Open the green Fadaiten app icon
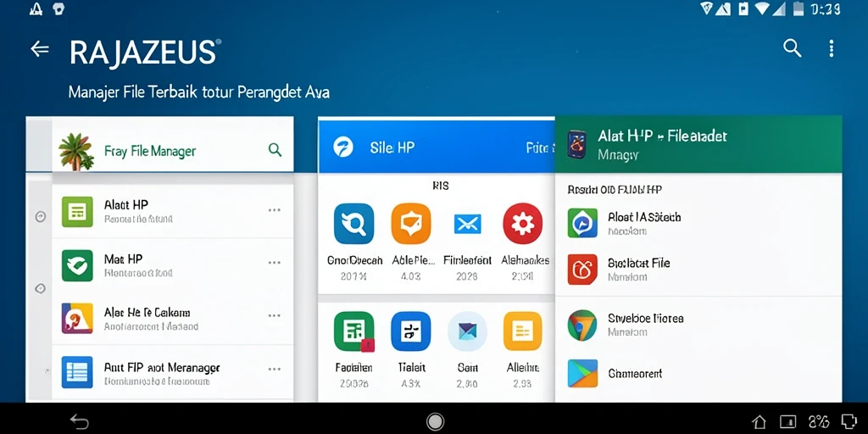 point(354,331)
